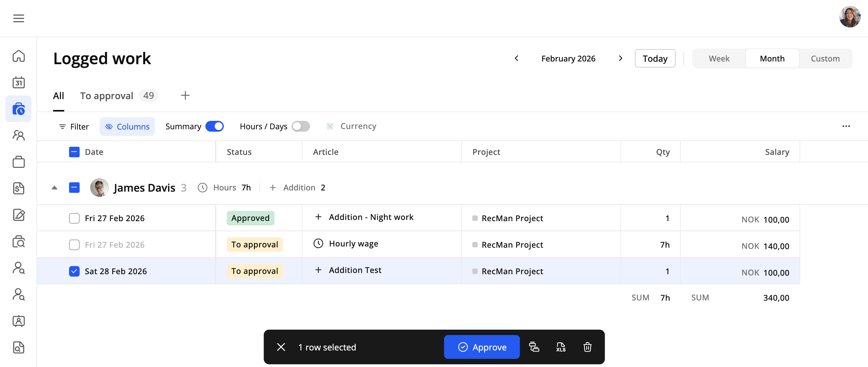The image size is (868, 367).
Task: Open the user profile avatar
Action: [850, 17]
